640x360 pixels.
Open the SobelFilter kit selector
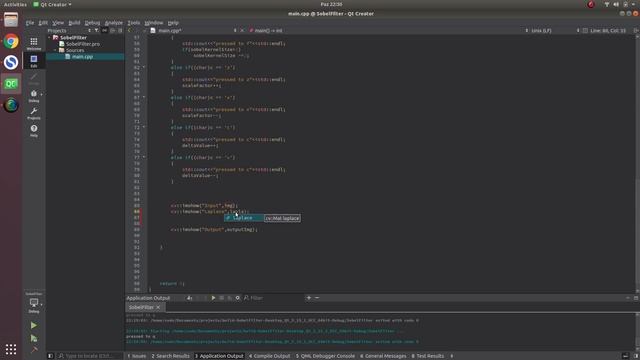[34, 303]
